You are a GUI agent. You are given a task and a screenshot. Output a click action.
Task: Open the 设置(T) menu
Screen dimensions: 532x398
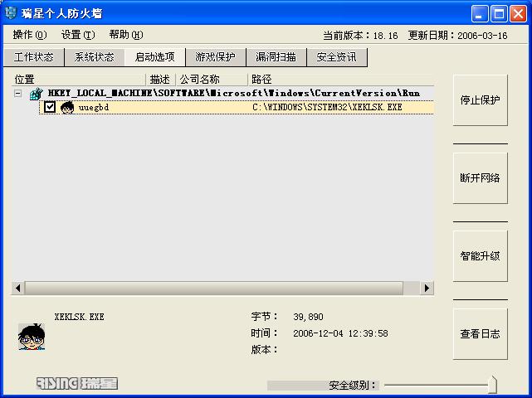click(78, 35)
